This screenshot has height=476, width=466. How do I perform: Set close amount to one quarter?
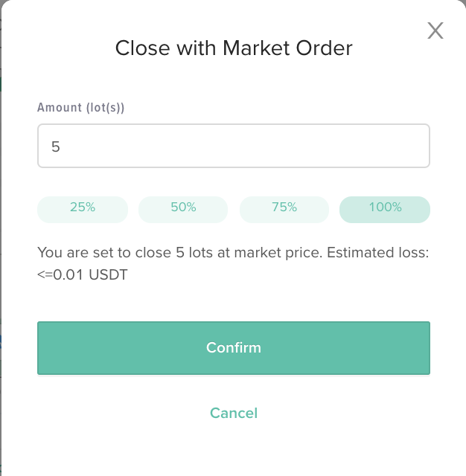point(83,210)
